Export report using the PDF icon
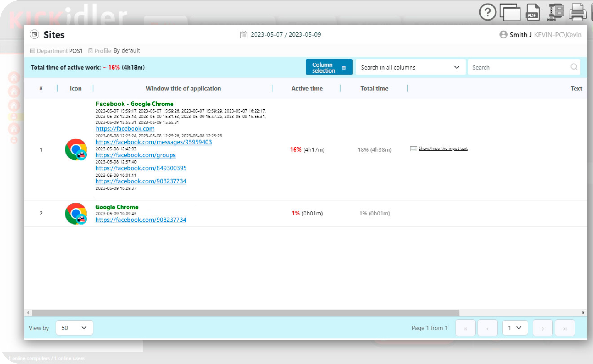Screen dimensions: 593x364 pyautogui.click(x=533, y=12)
